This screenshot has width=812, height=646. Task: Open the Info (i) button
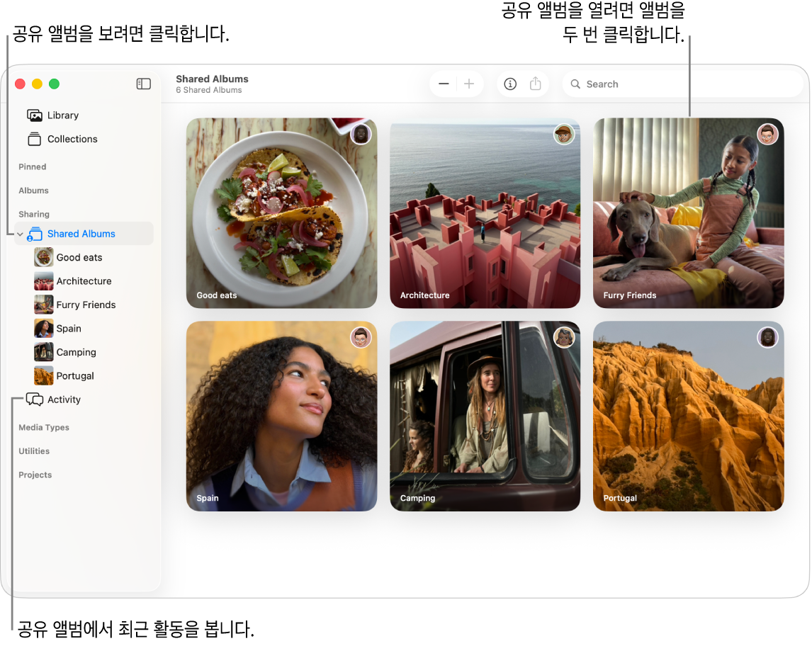[510, 84]
